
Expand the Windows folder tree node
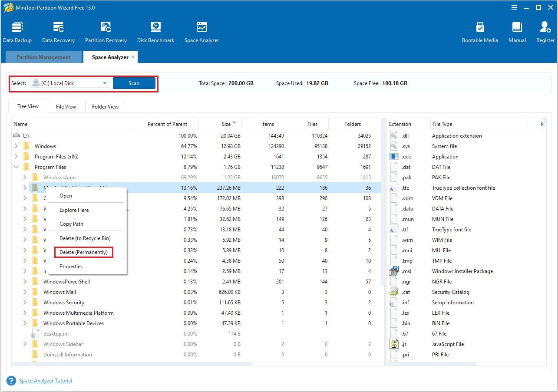pos(16,146)
